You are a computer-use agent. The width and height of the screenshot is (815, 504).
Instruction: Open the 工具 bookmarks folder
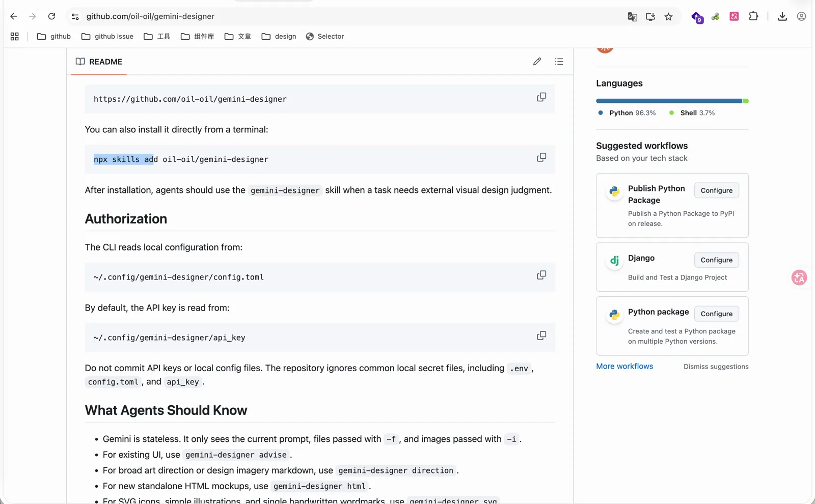point(157,36)
